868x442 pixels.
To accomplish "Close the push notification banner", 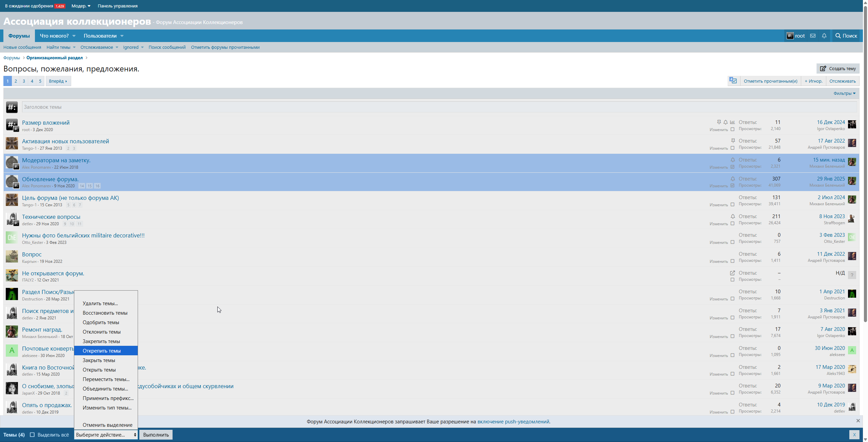I will [858, 421].
